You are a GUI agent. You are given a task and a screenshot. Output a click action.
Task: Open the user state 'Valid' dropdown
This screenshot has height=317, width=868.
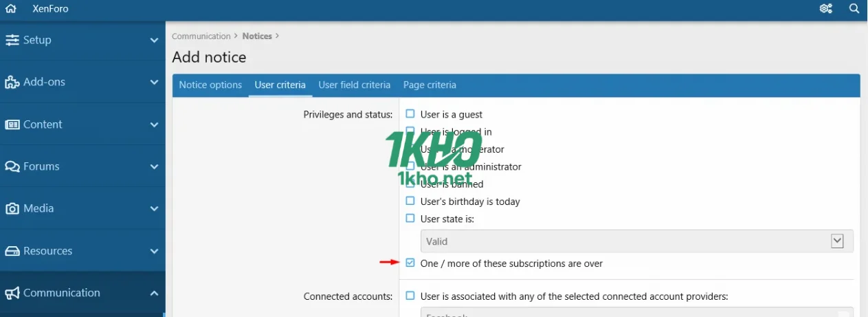click(x=636, y=241)
